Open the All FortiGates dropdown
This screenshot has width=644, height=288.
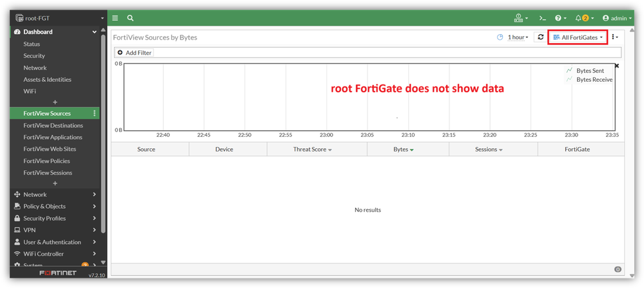click(578, 37)
